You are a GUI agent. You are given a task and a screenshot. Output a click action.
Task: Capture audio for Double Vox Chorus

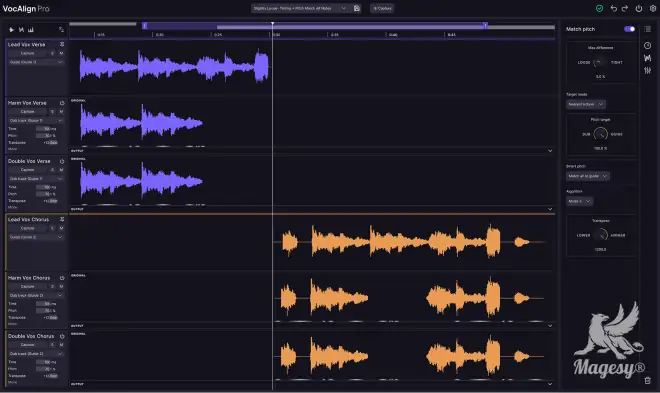point(27,345)
